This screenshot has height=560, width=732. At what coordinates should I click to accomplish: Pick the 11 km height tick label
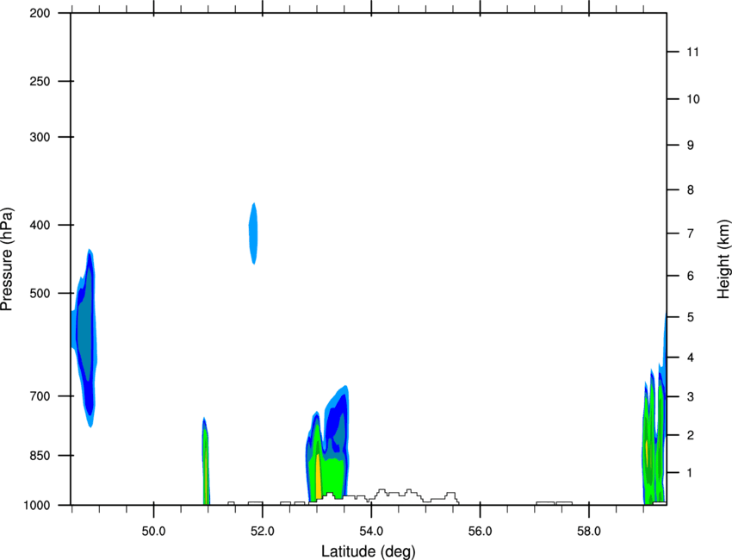tap(693, 52)
